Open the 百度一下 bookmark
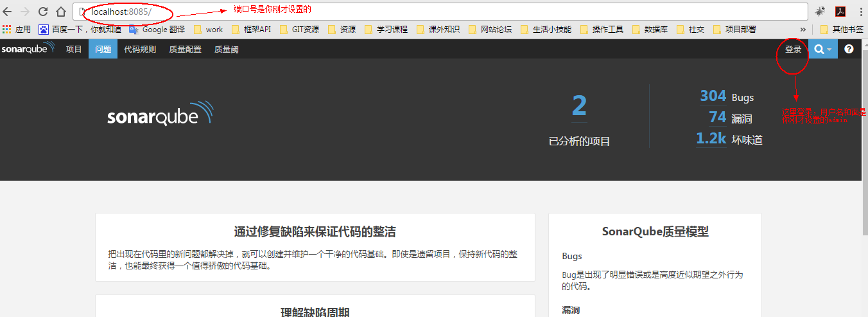 click(x=80, y=30)
